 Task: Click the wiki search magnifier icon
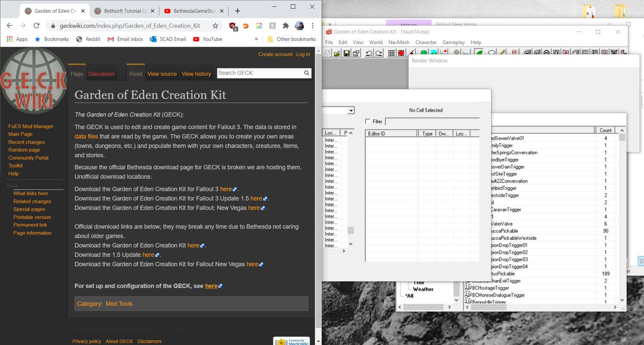(x=306, y=73)
